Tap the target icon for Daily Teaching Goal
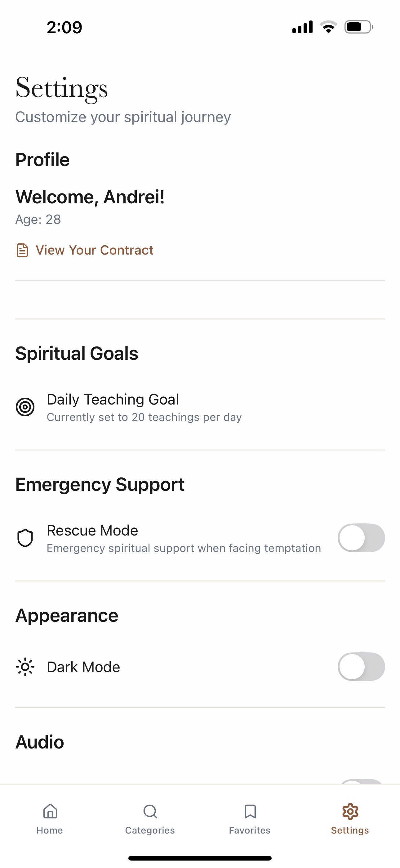The height and width of the screenshot is (868, 400). click(x=25, y=407)
